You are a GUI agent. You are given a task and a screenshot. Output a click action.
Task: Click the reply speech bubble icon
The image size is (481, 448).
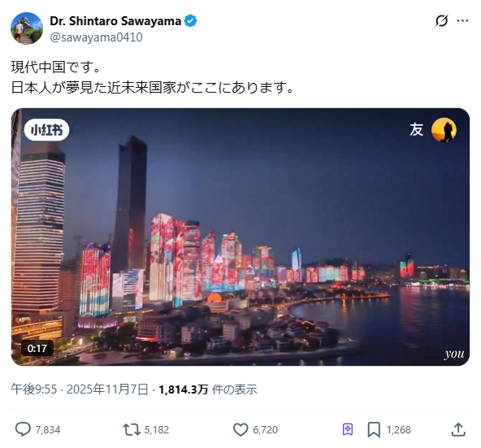coord(23,429)
